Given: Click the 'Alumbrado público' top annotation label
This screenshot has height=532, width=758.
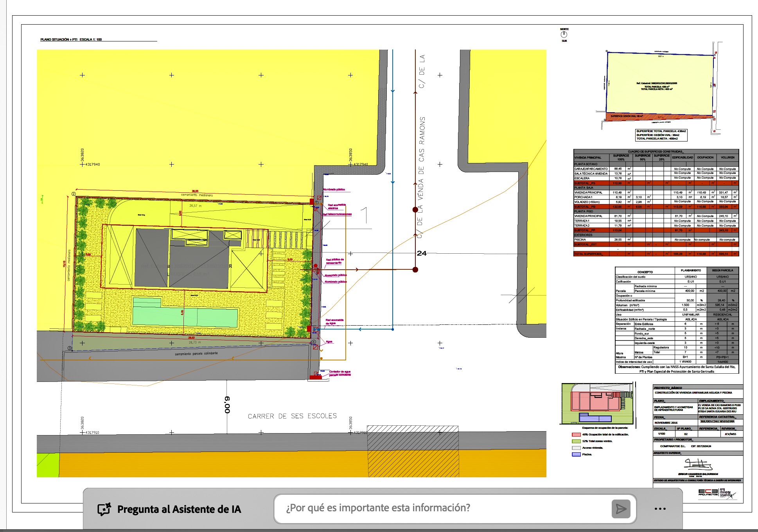Looking at the screenshot, I should [334, 190].
